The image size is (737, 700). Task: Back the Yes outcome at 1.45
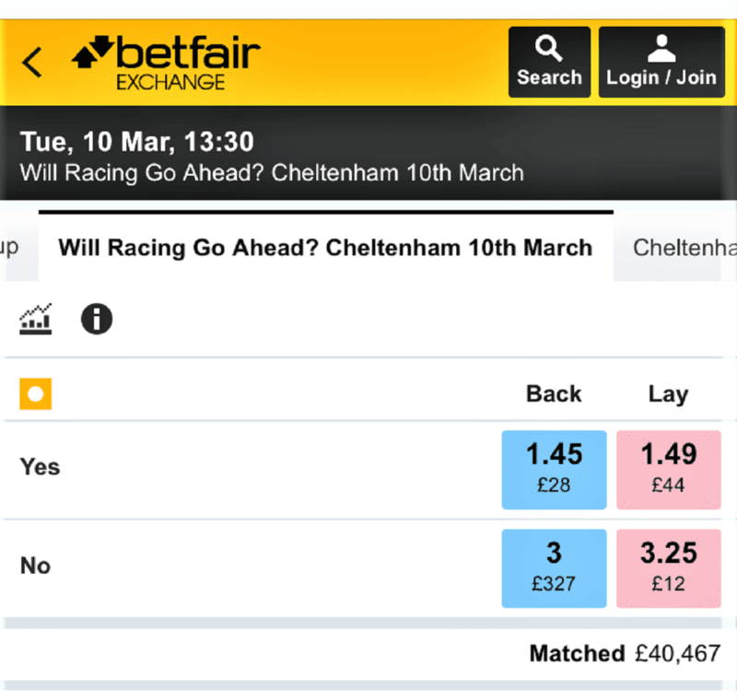(x=554, y=470)
